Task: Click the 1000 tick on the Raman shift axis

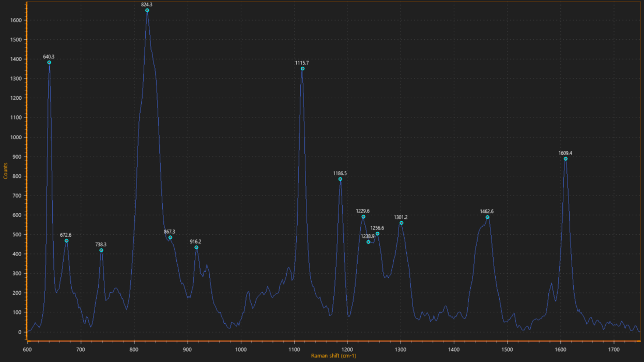Action: coord(241,349)
